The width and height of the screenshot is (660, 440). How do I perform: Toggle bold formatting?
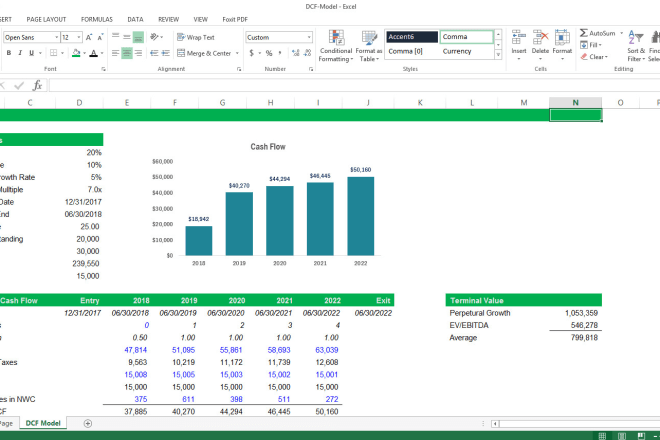[x=9, y=53]
